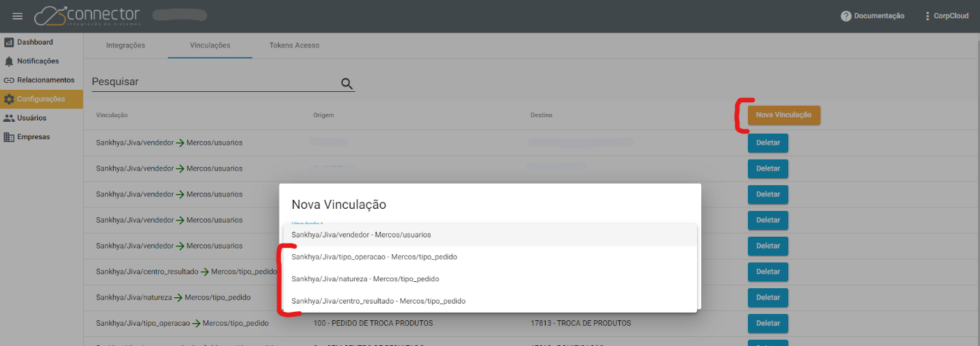Open the hamburger navigation menu
The width and height of the screenshot is (980, 346).
(17, 16)
